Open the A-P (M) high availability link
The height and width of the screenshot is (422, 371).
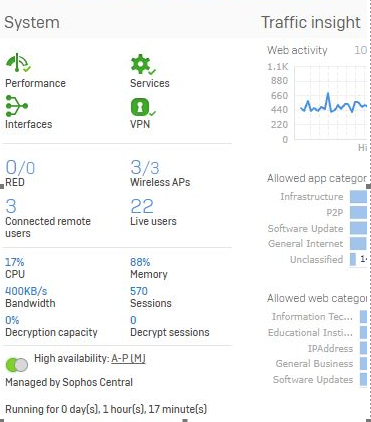click(128, 359)
